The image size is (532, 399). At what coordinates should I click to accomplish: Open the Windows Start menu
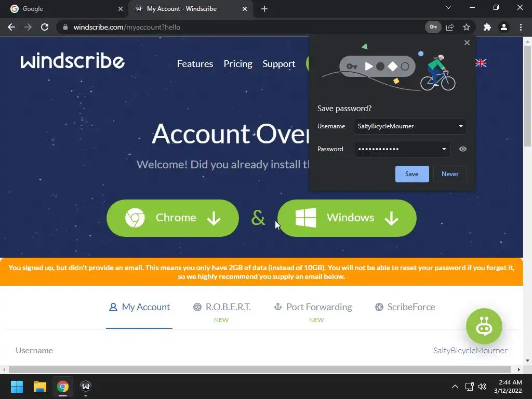tap(17, 387)
